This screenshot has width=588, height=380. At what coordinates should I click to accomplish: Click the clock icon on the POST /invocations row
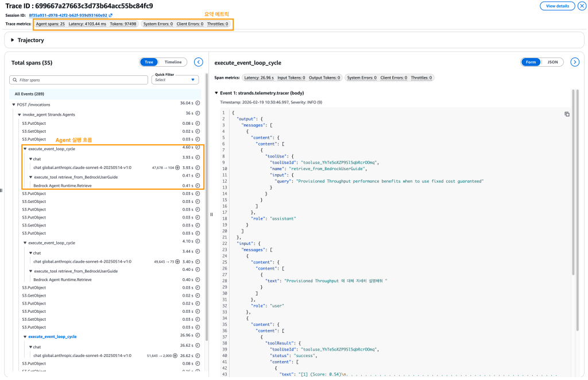[x=198, y=104]
